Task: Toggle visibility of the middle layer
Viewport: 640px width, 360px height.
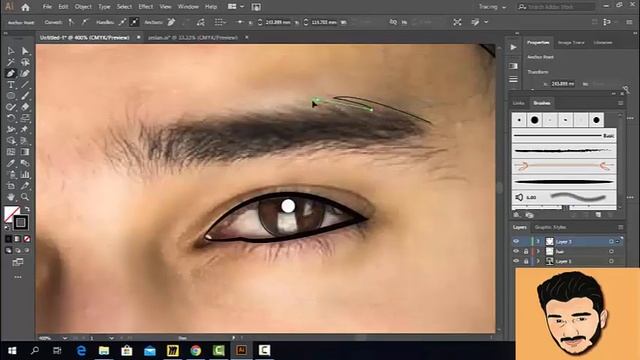Action: pyautogui.click(x=516, y=251)
